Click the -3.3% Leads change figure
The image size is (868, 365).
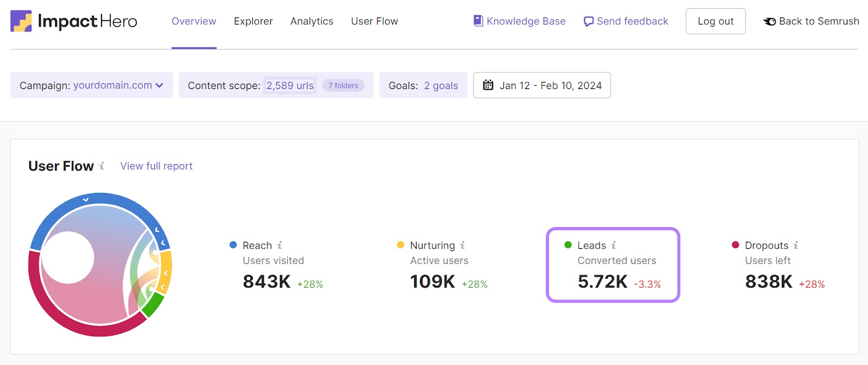coord(647,284)
